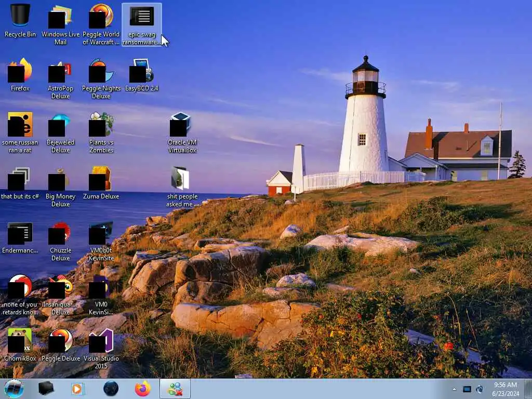Open EasyBCD 2.4 shortcut
The image size is (532, 399).
click(x=142, y=75)
